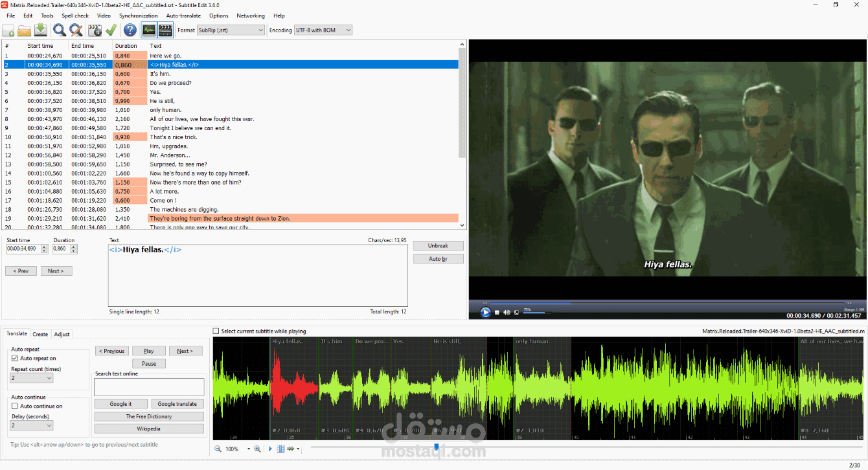Switch to the Create tab

[x=40, y=334]
